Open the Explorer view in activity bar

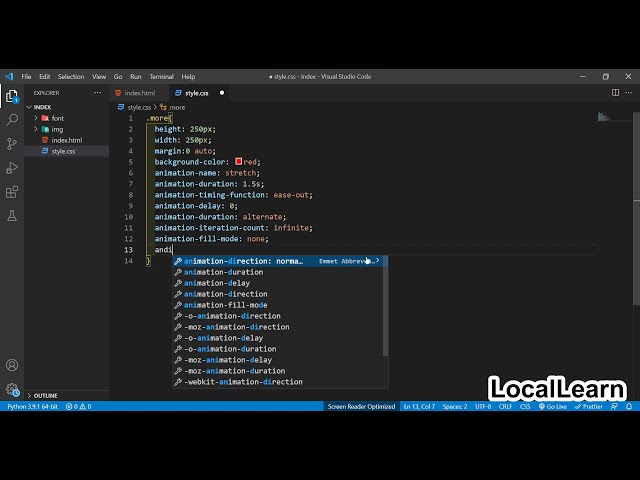pos(12,97)
